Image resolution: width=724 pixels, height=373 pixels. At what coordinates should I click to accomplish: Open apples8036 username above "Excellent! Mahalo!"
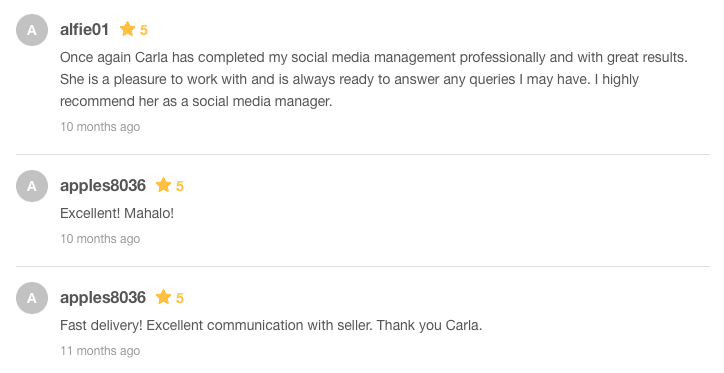[103, 186]
